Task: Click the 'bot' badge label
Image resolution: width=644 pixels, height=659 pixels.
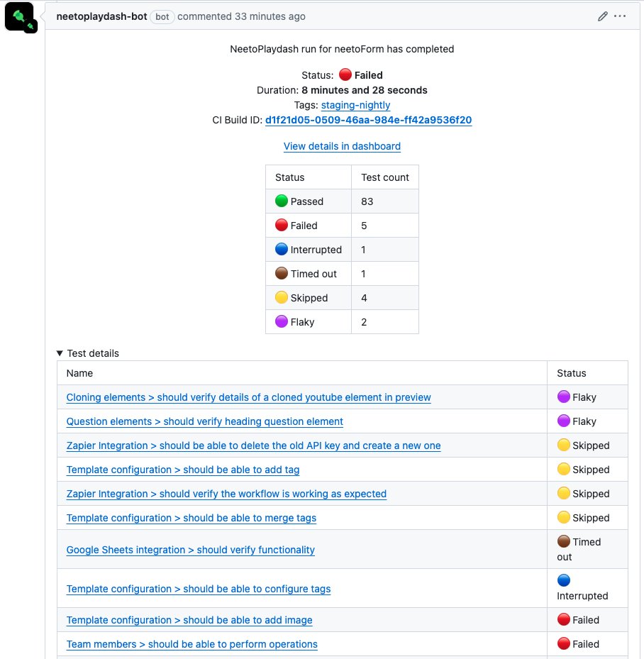Action: 162,17
